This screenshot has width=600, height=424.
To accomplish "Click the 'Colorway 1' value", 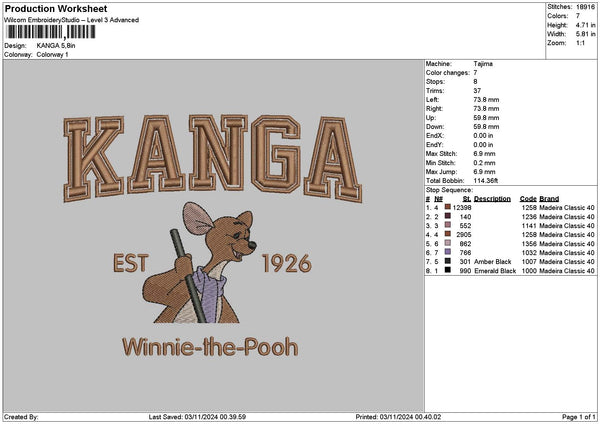I will 52,55.
